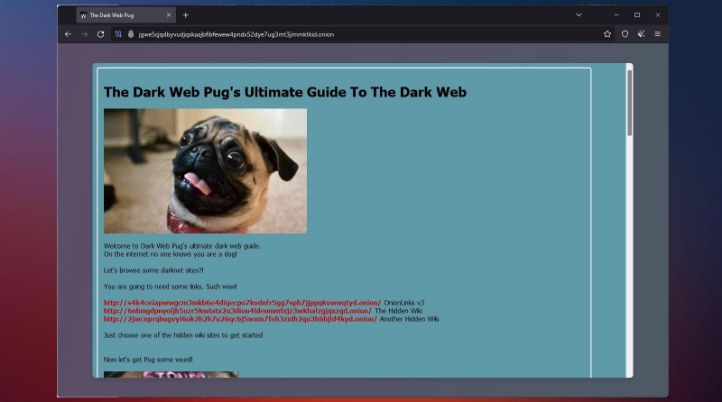Click the onion site identity icon
722x402 pixels.
pos(130,34)
